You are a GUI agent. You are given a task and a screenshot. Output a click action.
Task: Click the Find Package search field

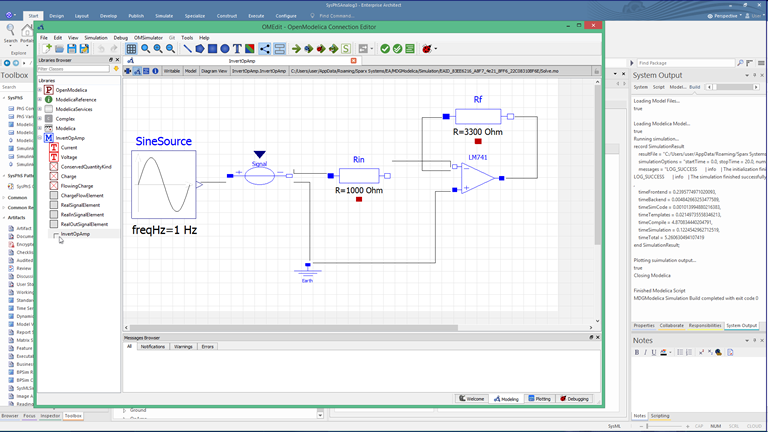click(x=685, y=63)
